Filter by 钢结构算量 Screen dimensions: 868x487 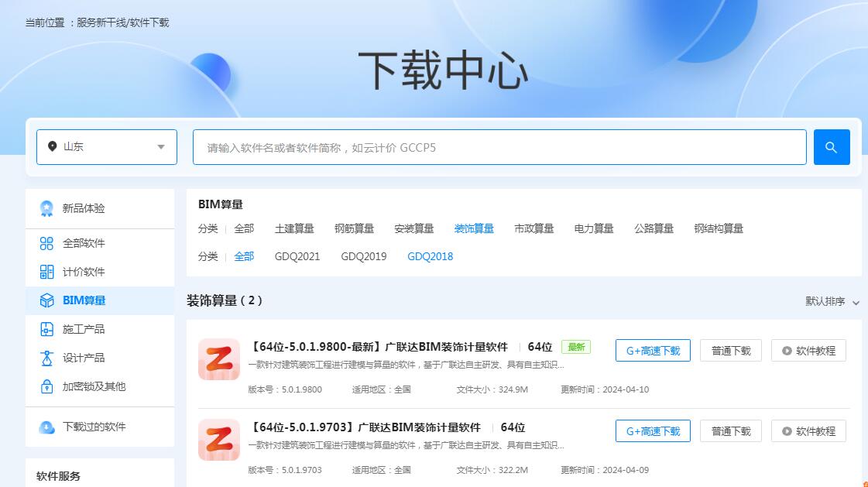719,228
